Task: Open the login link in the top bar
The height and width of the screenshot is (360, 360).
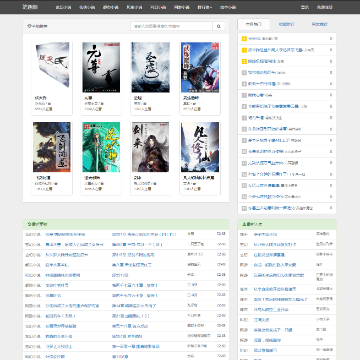Action: coord(305,7)
